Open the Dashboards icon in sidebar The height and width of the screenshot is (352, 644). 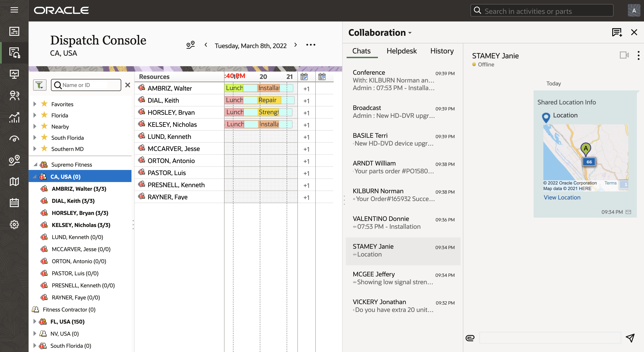click(x=14, y=74)
